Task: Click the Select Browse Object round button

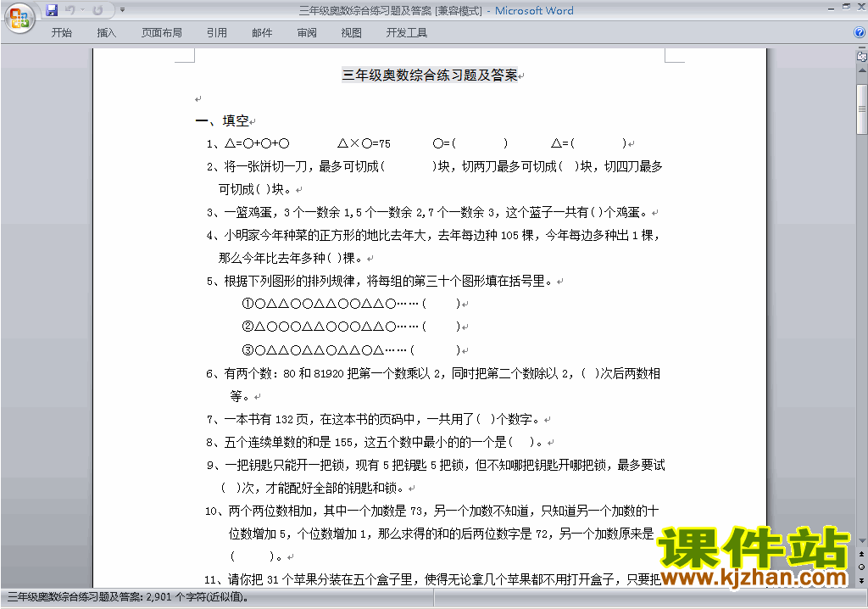Action: (861, 567)
